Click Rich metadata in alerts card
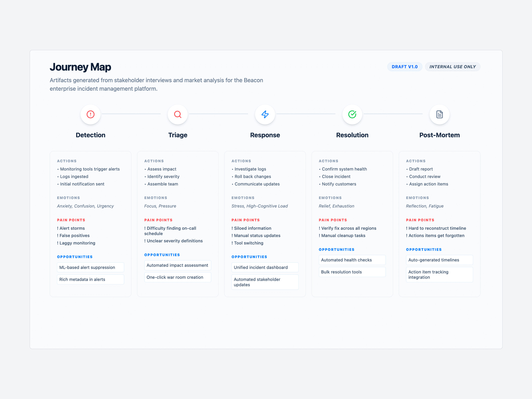532x399 pixels. pyautogui.click(x=90, y=279)
